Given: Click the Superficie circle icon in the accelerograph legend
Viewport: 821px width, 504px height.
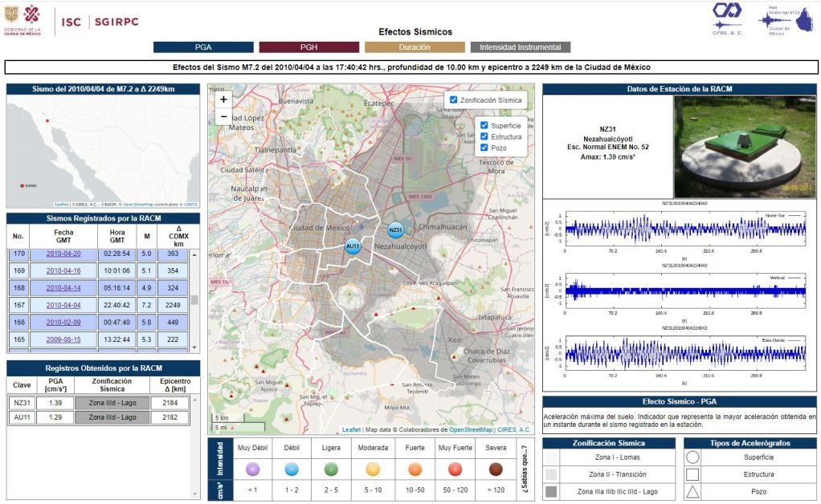Looking at the screenshot, I should tap(692, 457).
